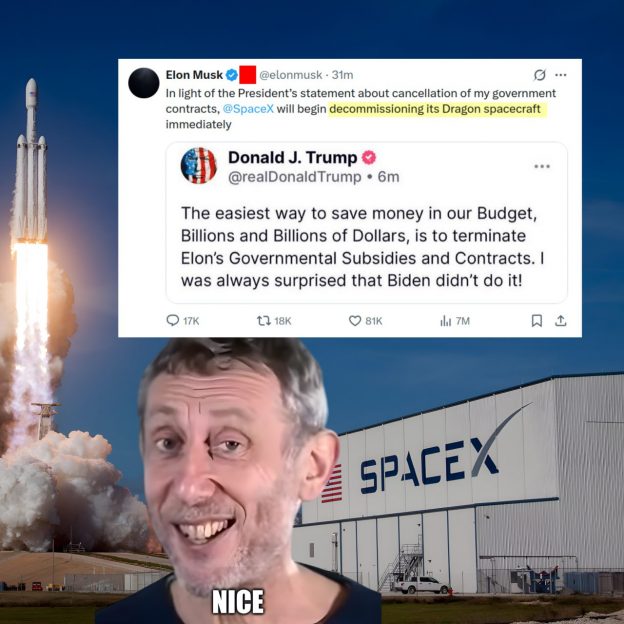Image resolution: width=624 pixels, height=624 pixels.
Task: Bookmark the post with bookmark icon
Action: click(x=537, y=320)
